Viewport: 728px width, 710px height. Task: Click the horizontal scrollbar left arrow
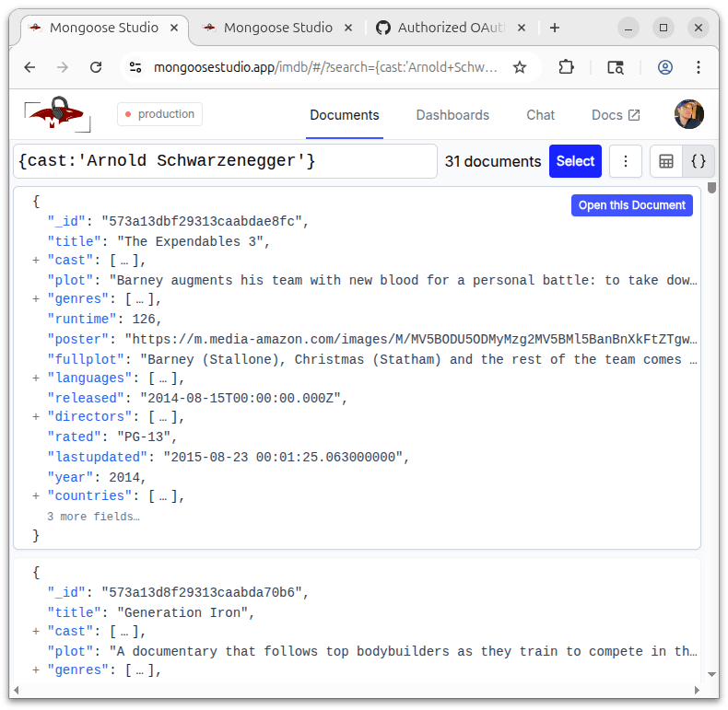pos(17,690)
